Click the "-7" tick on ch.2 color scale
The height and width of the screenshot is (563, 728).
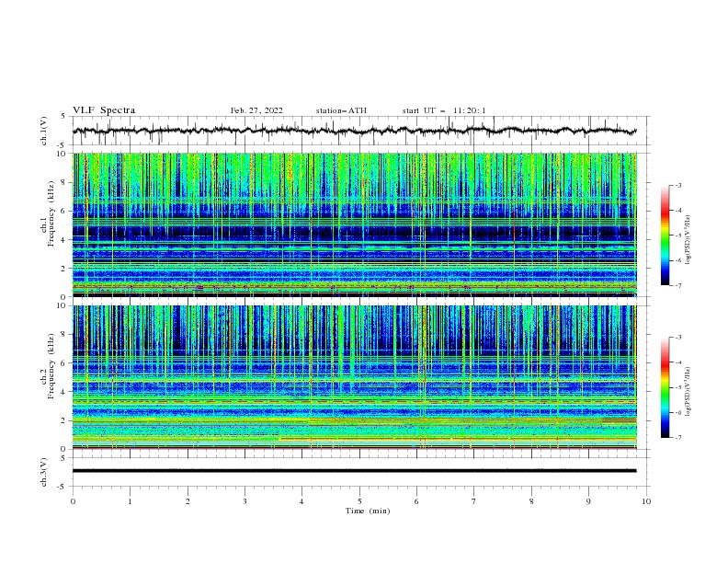tap(677, 437)
